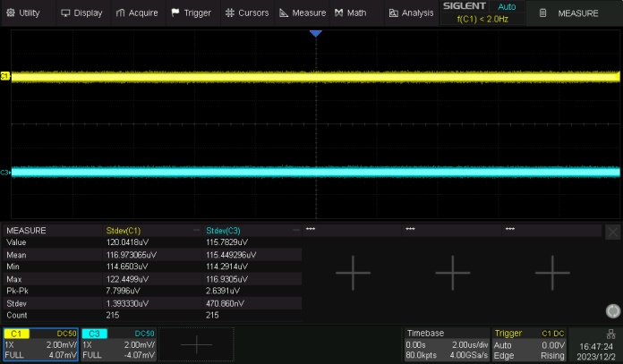Open the Trigger settings box
This screenshot has width=623, height=364.
click(x=530, y=343)
